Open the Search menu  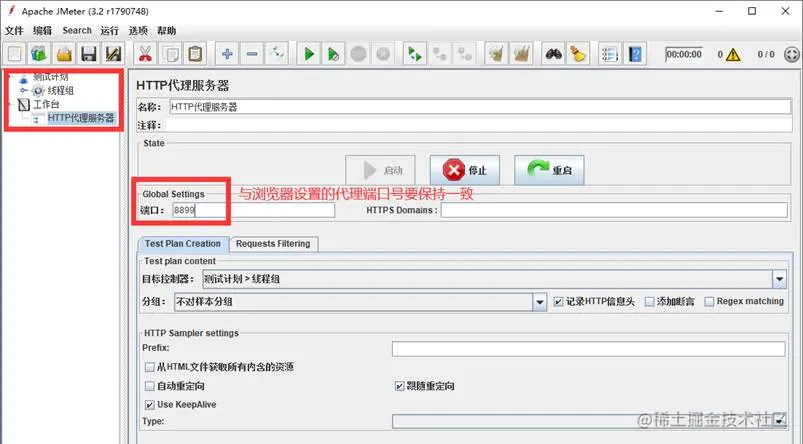pyautogui.click(x=77, y=31)
